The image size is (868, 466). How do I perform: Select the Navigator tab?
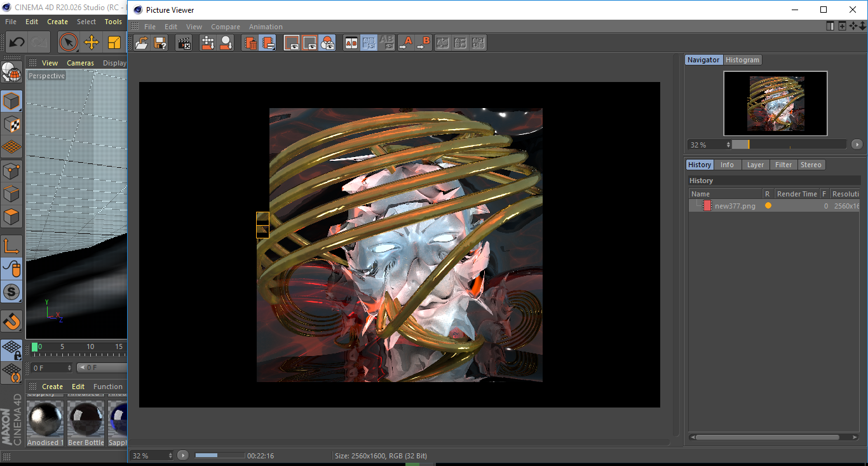pyautogui.click(x=703, y=60)
